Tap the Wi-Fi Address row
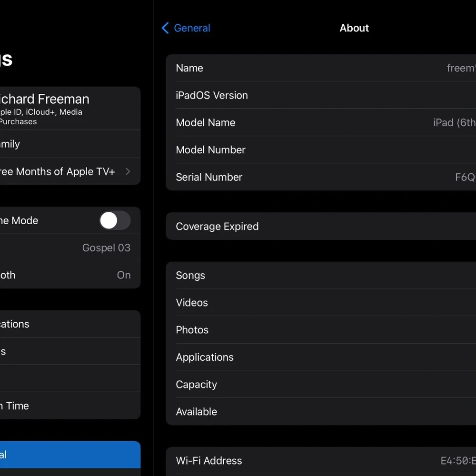Screen dimensions: 476x476 (321, 461)
